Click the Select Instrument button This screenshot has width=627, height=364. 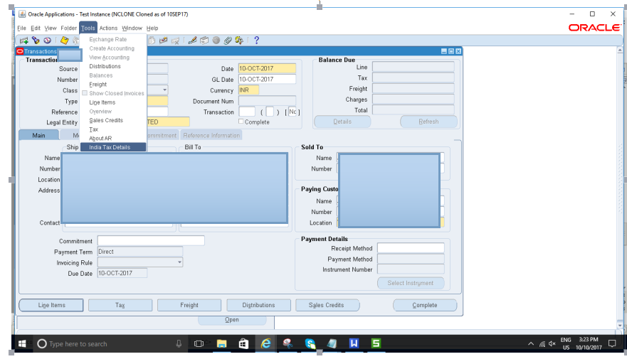coord(410,283)
